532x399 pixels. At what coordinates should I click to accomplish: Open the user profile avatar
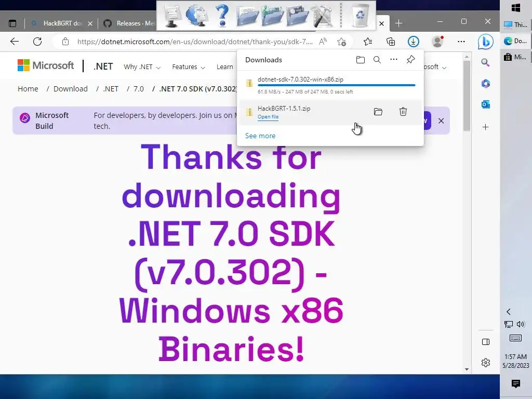pyautogui.click(x=437, y=42)
